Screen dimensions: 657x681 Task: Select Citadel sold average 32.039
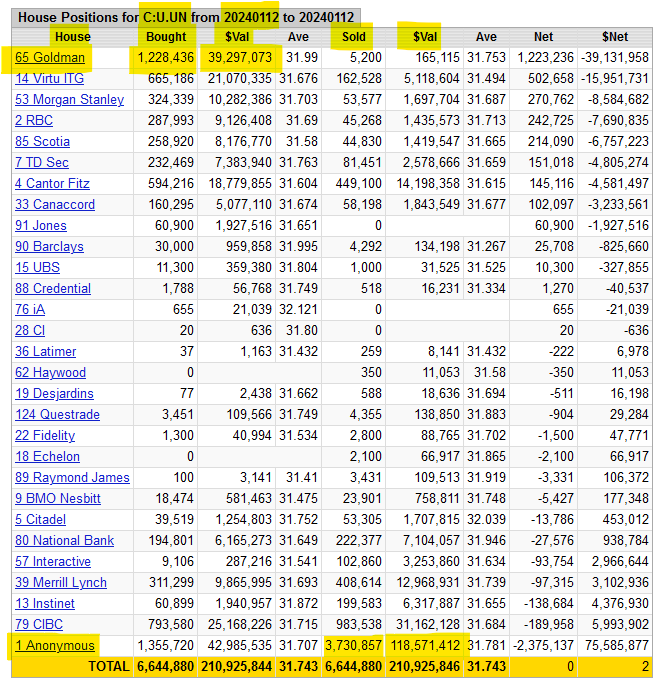[x=486, y=519]
